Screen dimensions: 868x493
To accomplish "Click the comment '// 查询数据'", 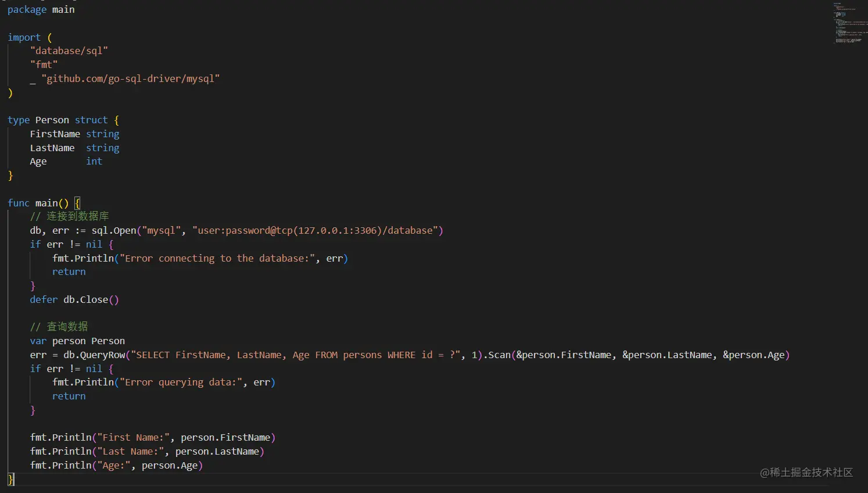I will [x=59, y=327].
